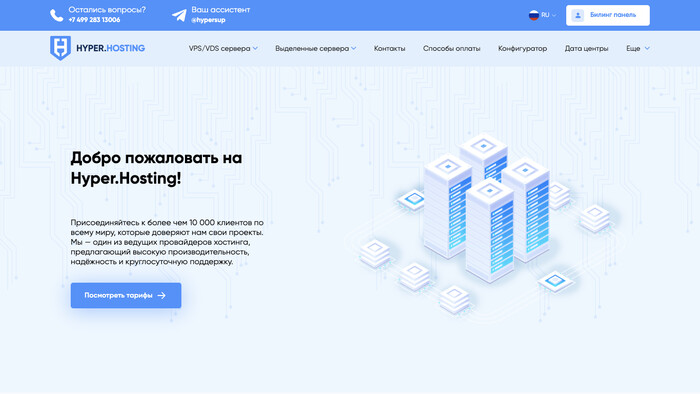Click the Hyper.Hosting shield logo
Screen dimensions: 700x394
click(60, 48)
